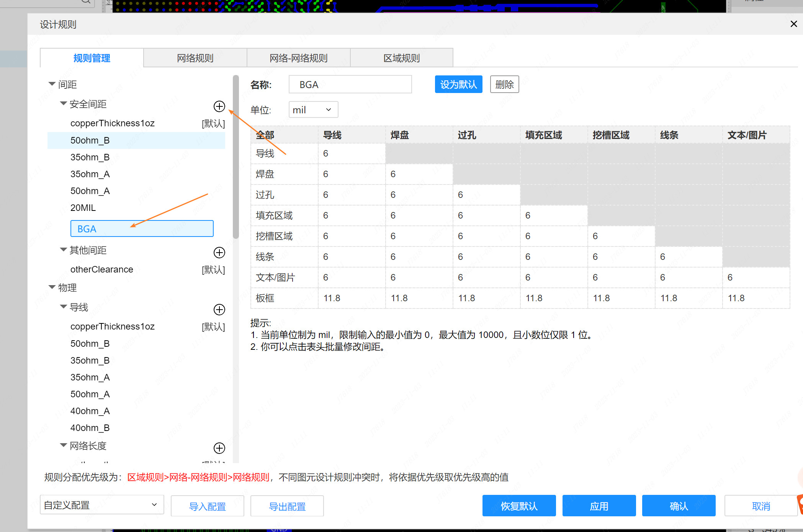
Task: Click the 板框 to 导线 cell 11.8
Action: click(x=352, y=298)
